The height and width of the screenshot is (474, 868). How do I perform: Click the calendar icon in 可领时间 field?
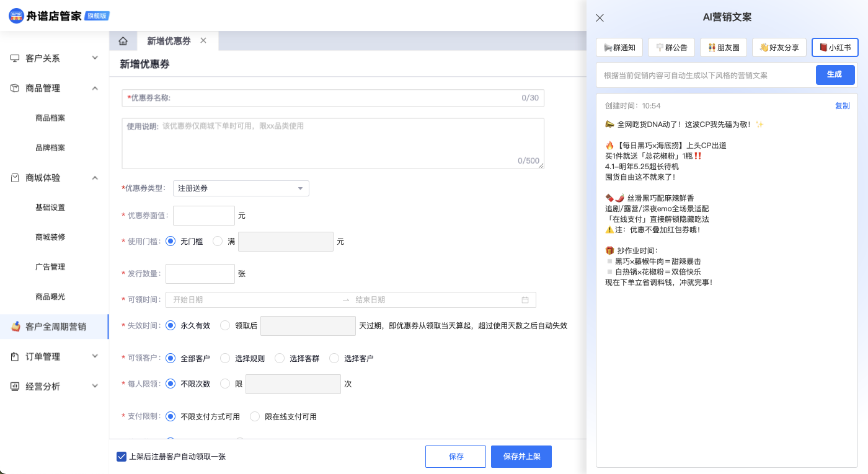(525, 300)
